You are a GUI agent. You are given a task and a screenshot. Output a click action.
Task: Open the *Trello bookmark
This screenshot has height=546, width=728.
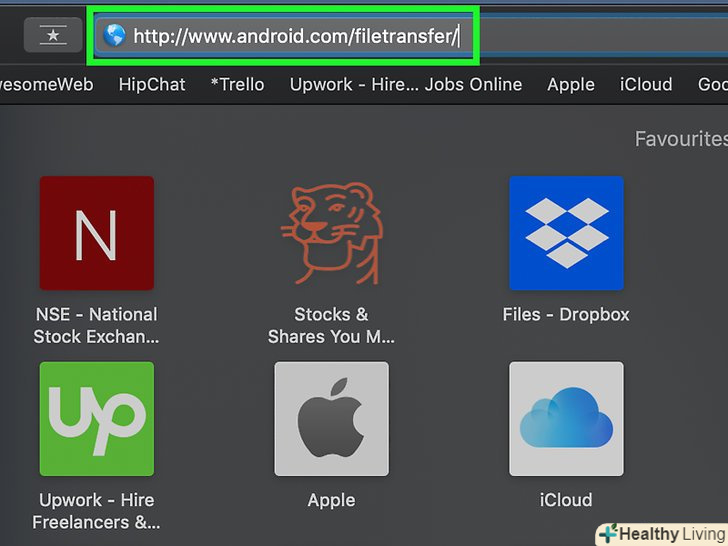tap(237, 84)
